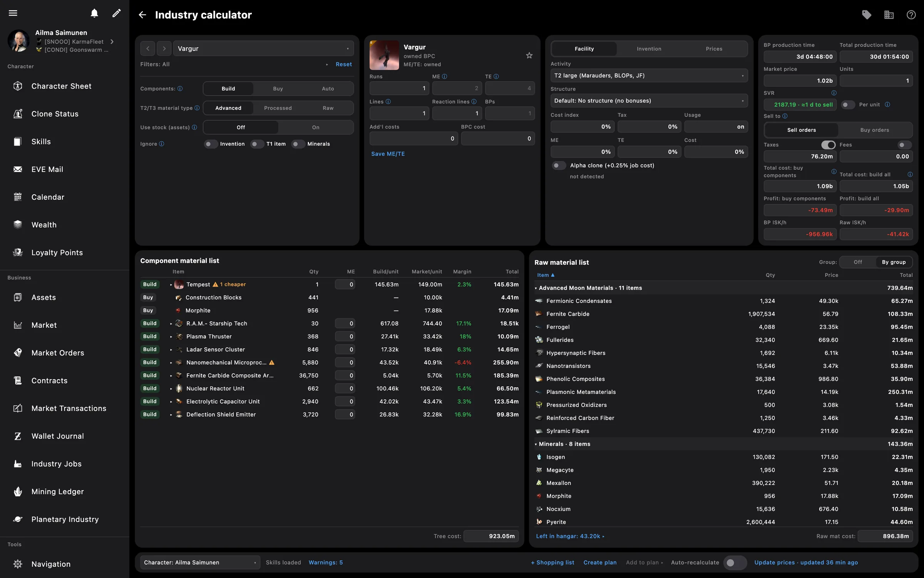Open Loyalty Points in the sidebar
The width and height of the screenshot is (924, 578).
pos(65,253)
